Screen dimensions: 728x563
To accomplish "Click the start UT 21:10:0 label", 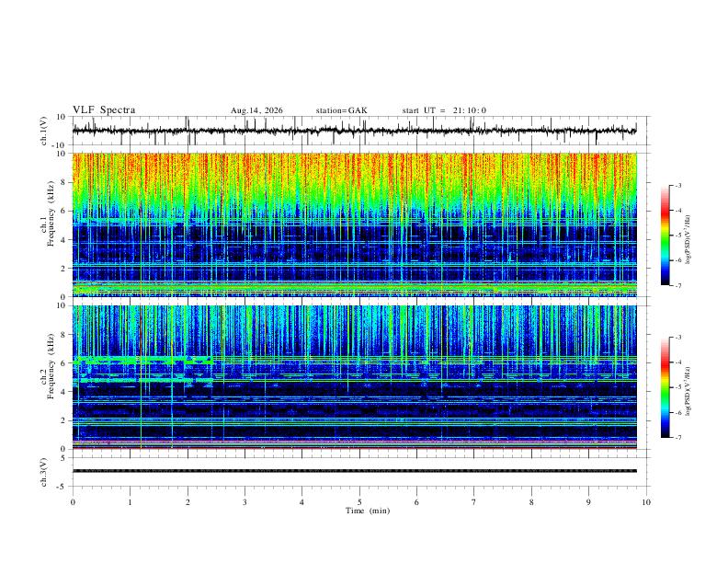I will [444, 110].
